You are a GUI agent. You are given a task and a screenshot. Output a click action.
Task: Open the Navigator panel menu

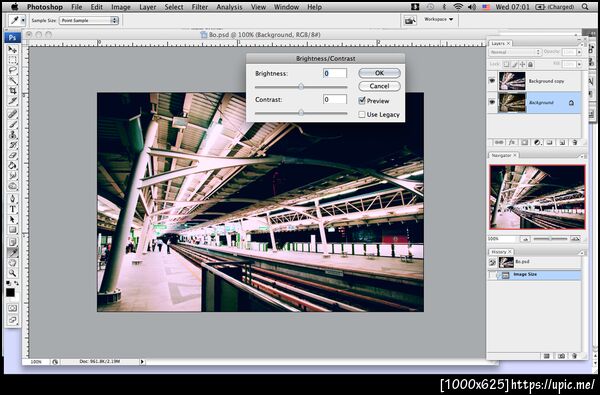click(583, 156)
